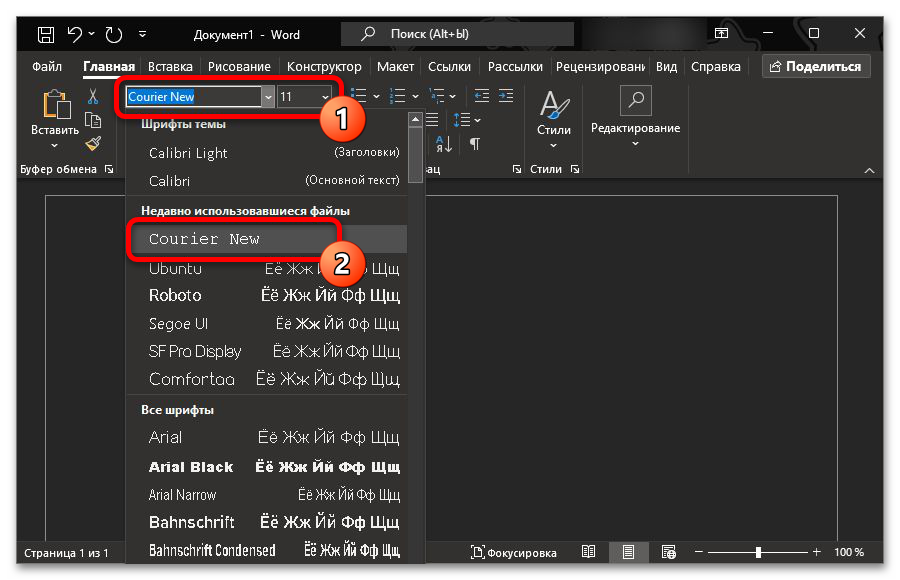Choose the Roboto font
Image resolution: width=900 pixels, height=580 pixels.
point(266,295)
